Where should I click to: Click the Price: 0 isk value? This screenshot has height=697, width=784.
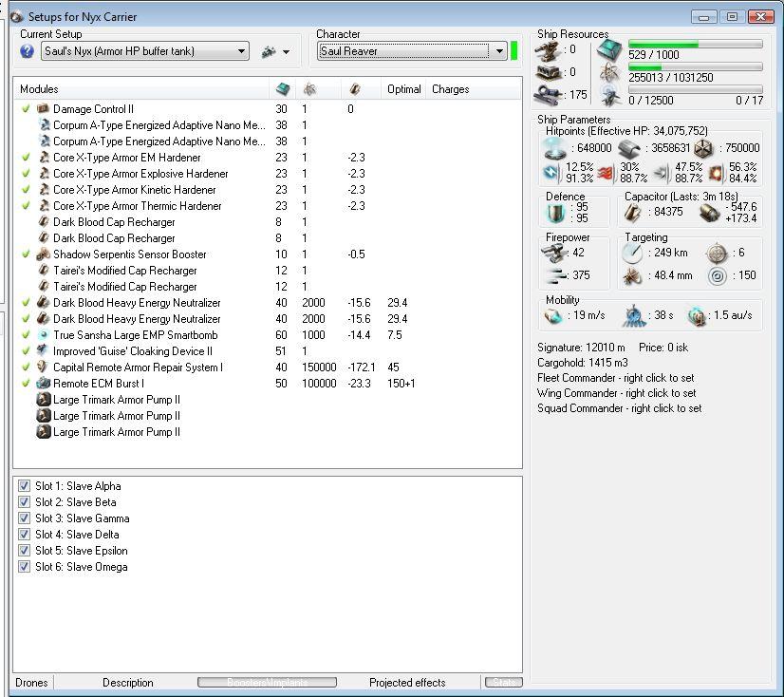tap(663, 348)
